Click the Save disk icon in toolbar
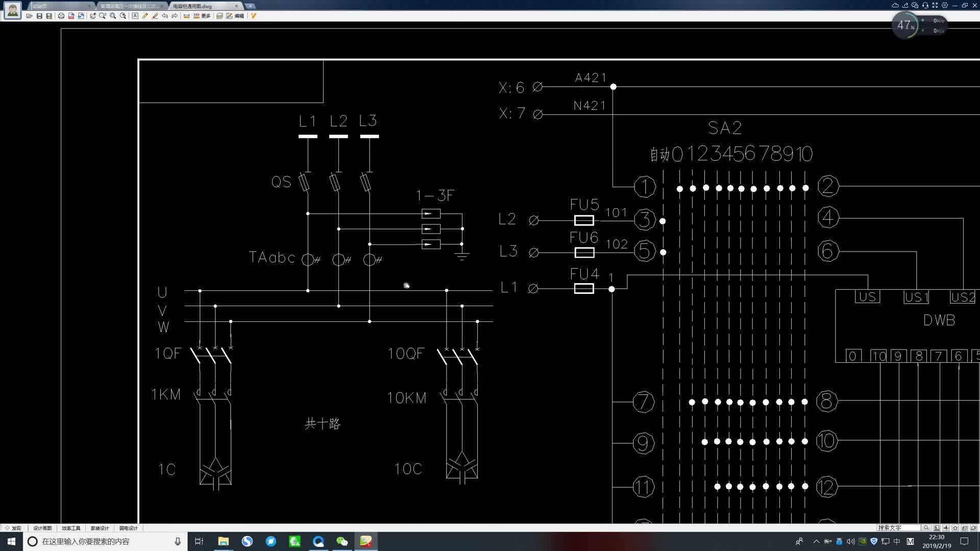This screenshot has width=980, height=551. (x=39, y=16)
